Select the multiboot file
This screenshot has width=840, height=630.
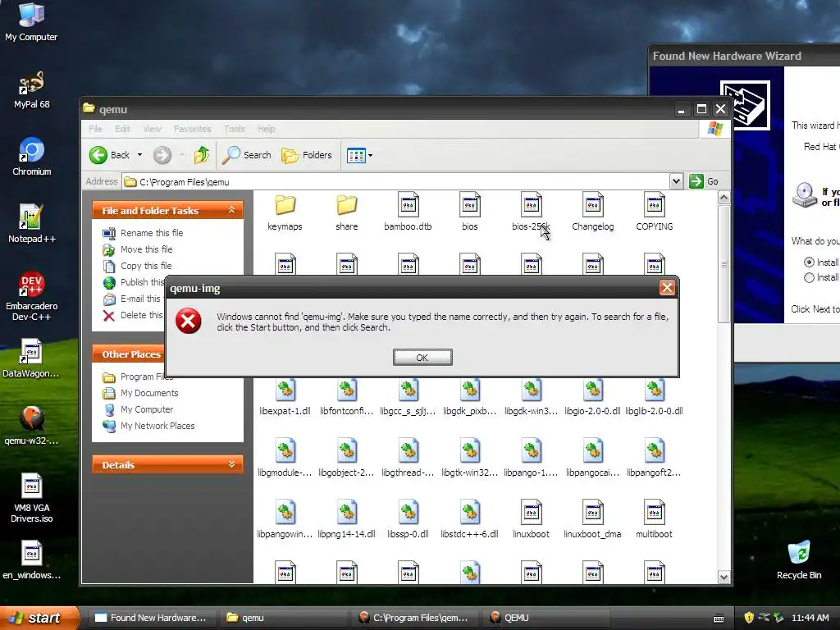(654, 519)
